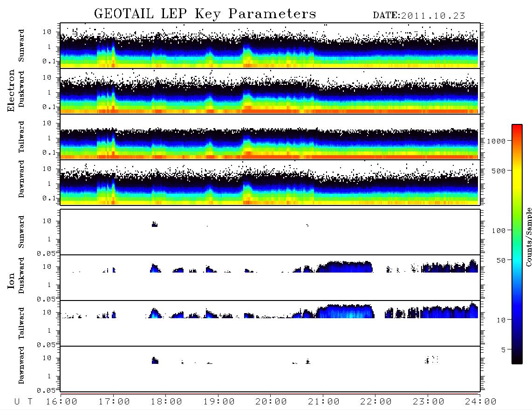Click the Electron Dawnward panel label
The image size is (532, 410).
(21, 179)
